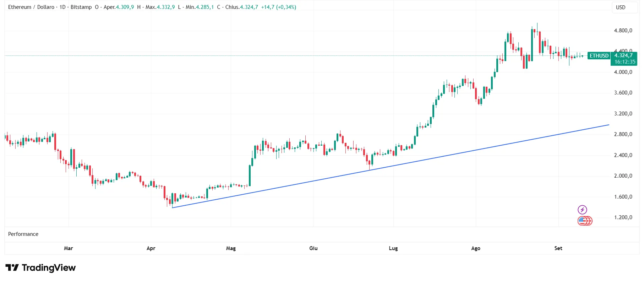
Task: Click the Apr month label on time axis
Action: (x=151, y=248)
